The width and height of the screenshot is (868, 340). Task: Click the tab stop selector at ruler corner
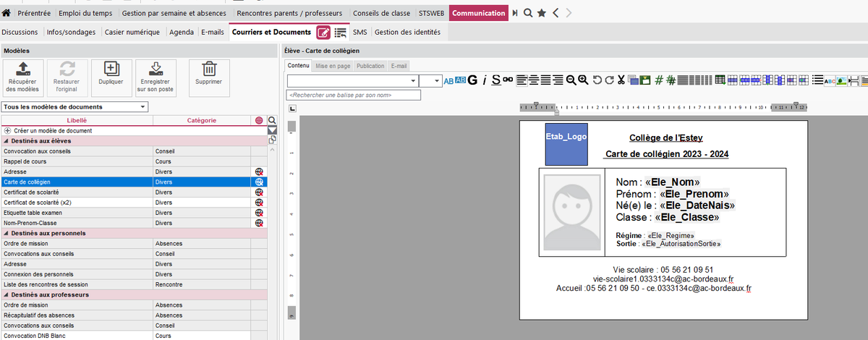292,109
